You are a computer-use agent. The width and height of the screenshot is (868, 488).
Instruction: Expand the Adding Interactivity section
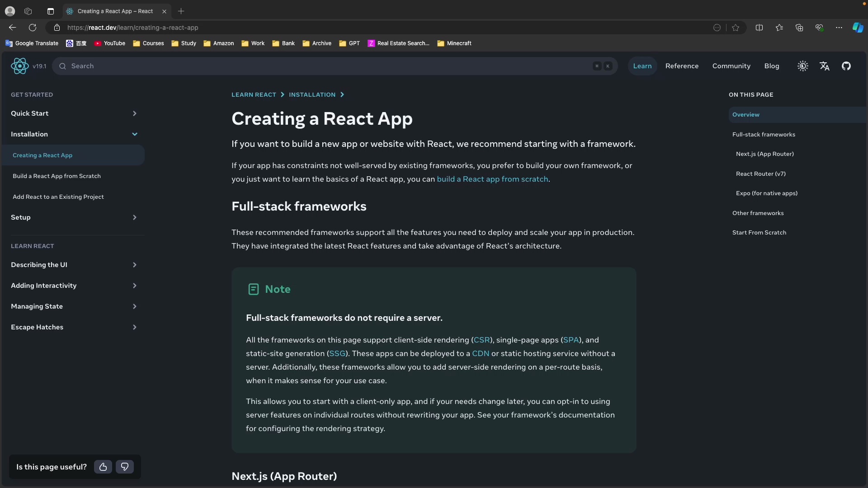click(x=73, y=286)
